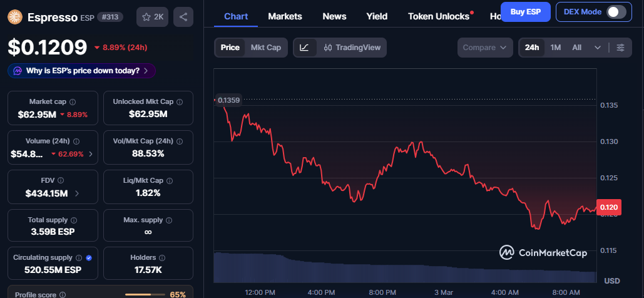Click the info icon beside Volume (24h)

[76, 141]
